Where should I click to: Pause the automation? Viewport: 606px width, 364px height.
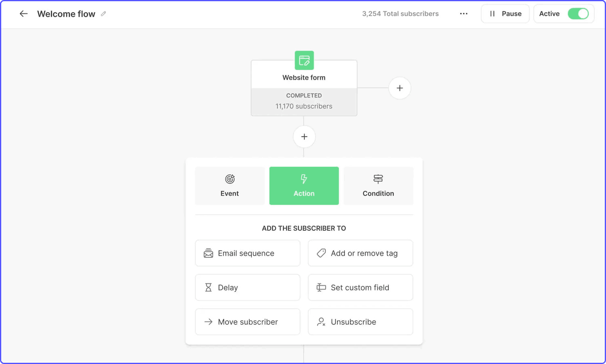(x=505, y=14)
